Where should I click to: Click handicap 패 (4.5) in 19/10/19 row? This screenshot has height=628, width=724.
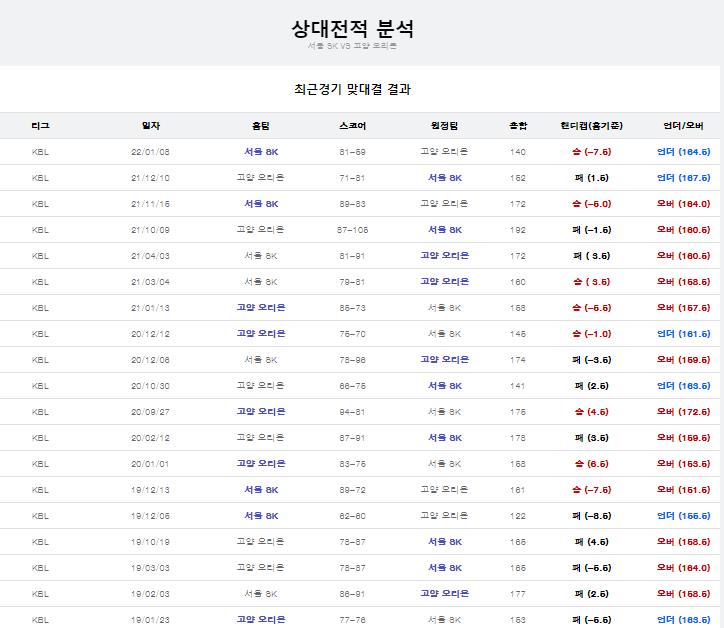click(591, 542)
